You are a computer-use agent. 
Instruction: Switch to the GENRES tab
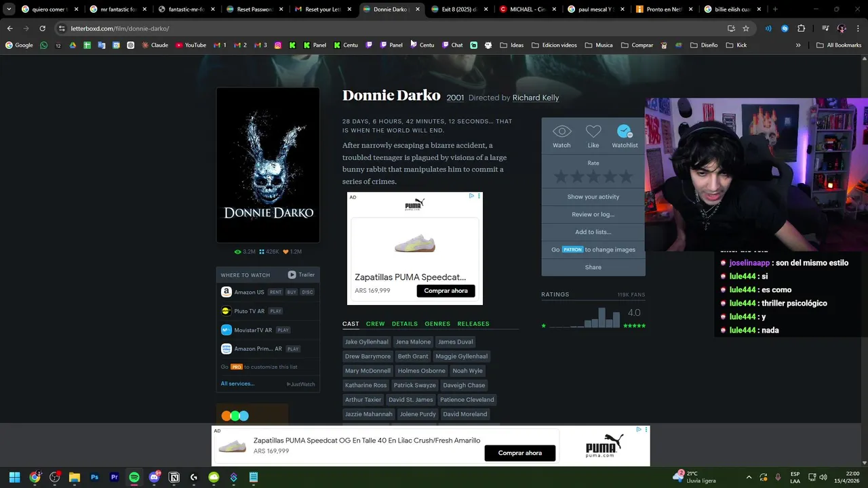click(x=437, y=324)
